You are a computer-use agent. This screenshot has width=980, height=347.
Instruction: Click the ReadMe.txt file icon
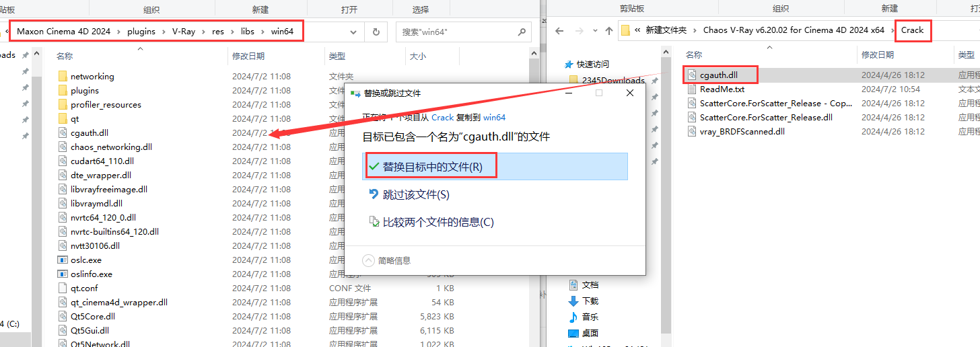(x=691, y=89)
